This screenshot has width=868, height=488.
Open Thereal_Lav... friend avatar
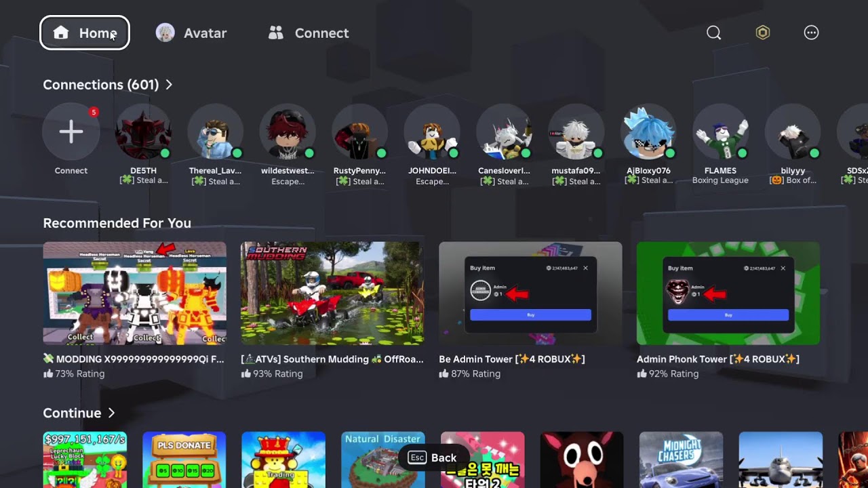(x=216, y=131)
